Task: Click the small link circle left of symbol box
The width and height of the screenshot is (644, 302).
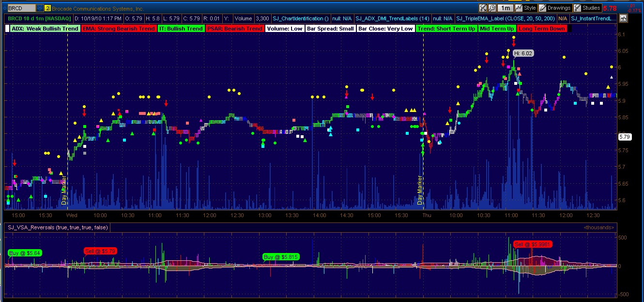Action: (x=4, y=8)
